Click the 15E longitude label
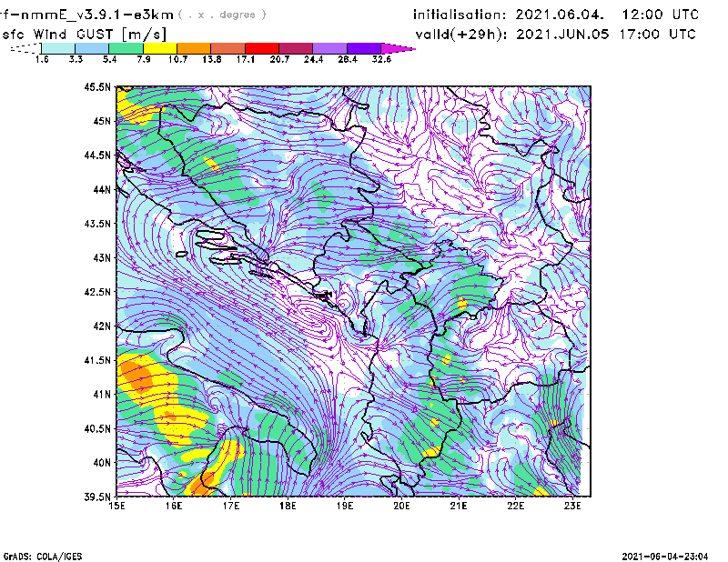728x562 pixels. [x=116, y=506]
